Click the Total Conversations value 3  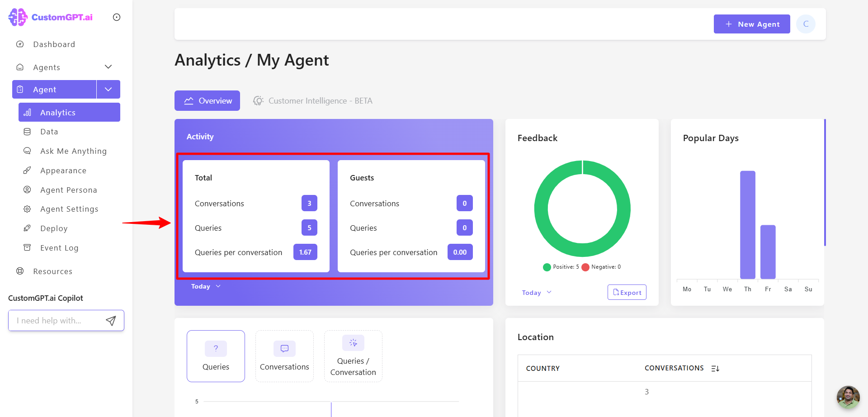tap(309, 203)
